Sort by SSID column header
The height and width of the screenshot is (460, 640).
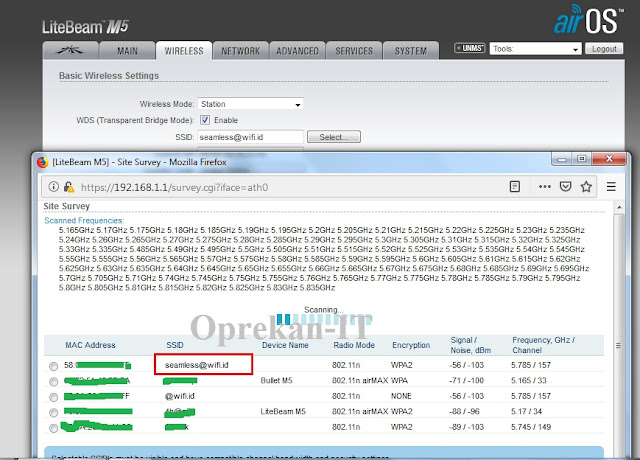175,345
